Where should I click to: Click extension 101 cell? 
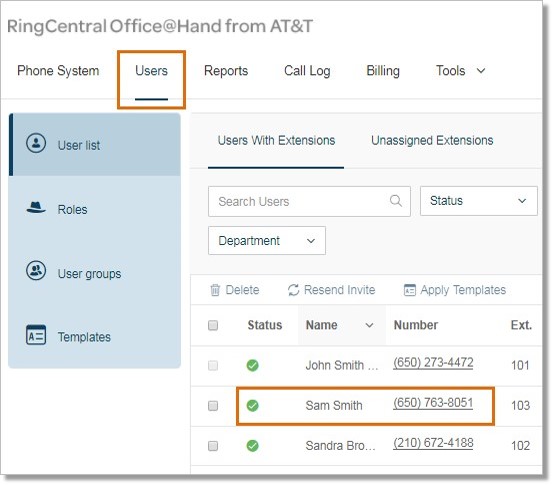(x=520, y=365)
